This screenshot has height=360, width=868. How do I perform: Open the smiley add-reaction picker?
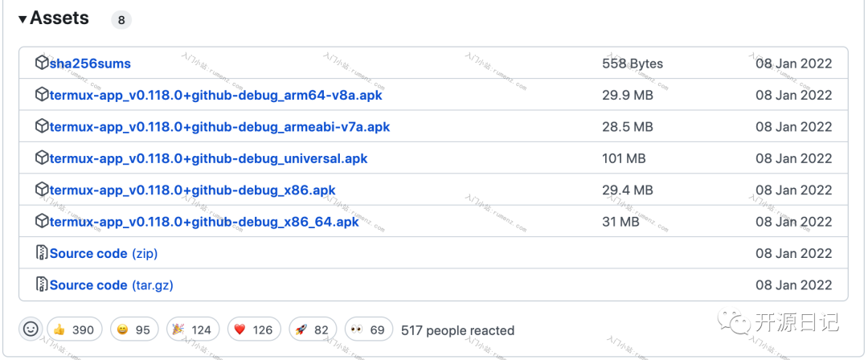[31, 329]
